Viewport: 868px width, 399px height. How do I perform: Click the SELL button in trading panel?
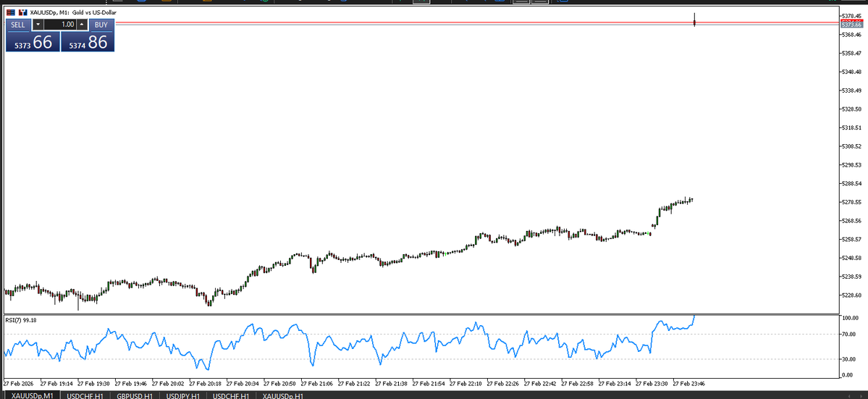[18, 25]
